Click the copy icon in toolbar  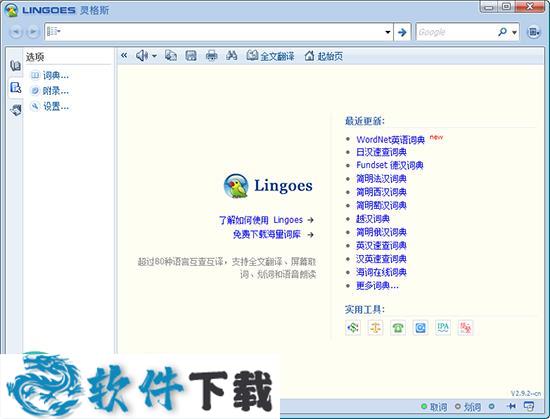[171, 55]
